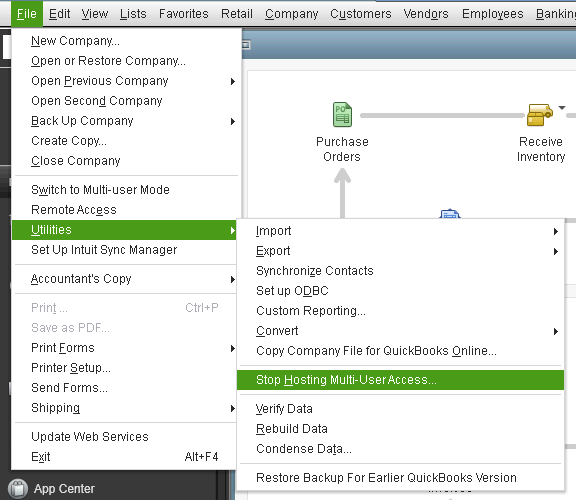Expand the Receive Inventory dropdown arrow

[562, 108]
